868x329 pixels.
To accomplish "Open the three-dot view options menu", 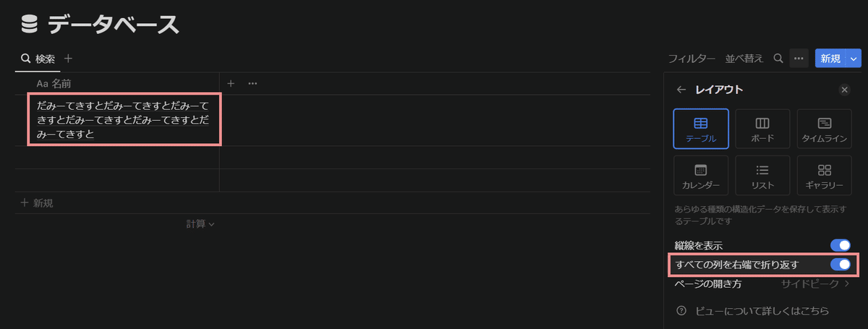I will 799,59.
